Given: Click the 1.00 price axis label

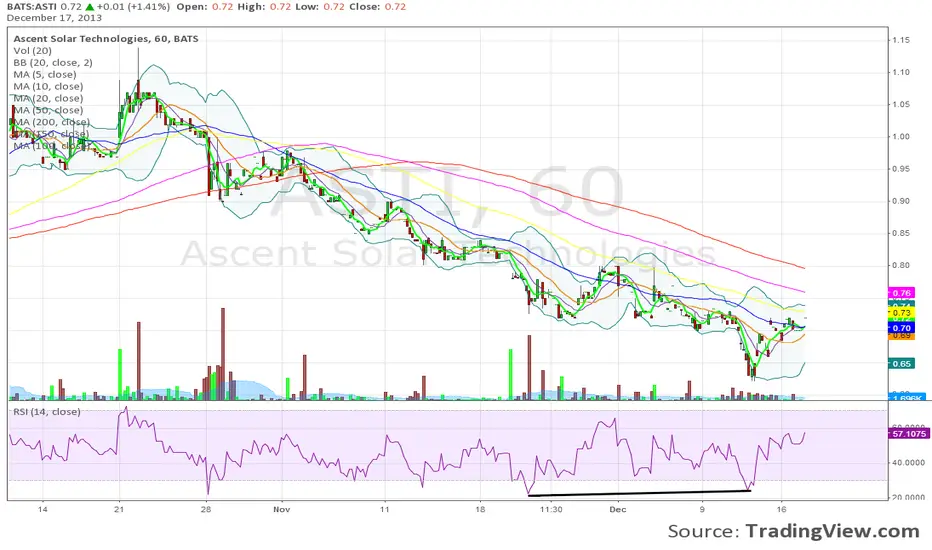Looking at the screenshot, I should [901, 136].
